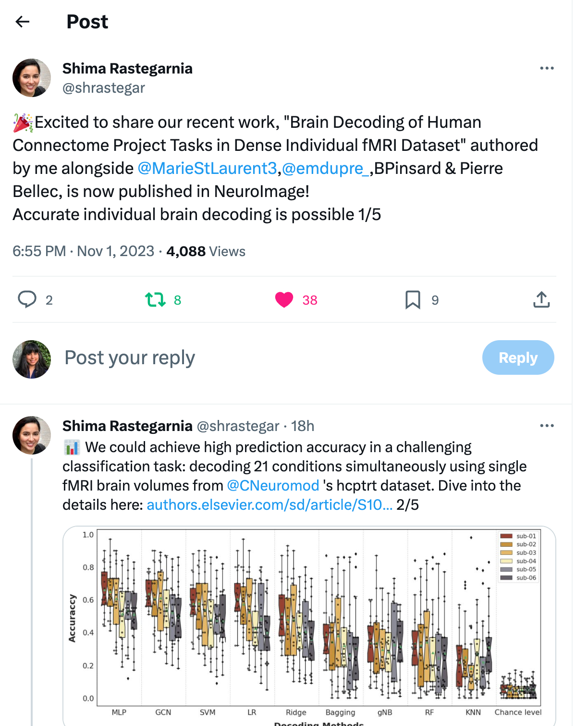
Task: Toggle the pink heart like
Action: (x=284, y=300)
